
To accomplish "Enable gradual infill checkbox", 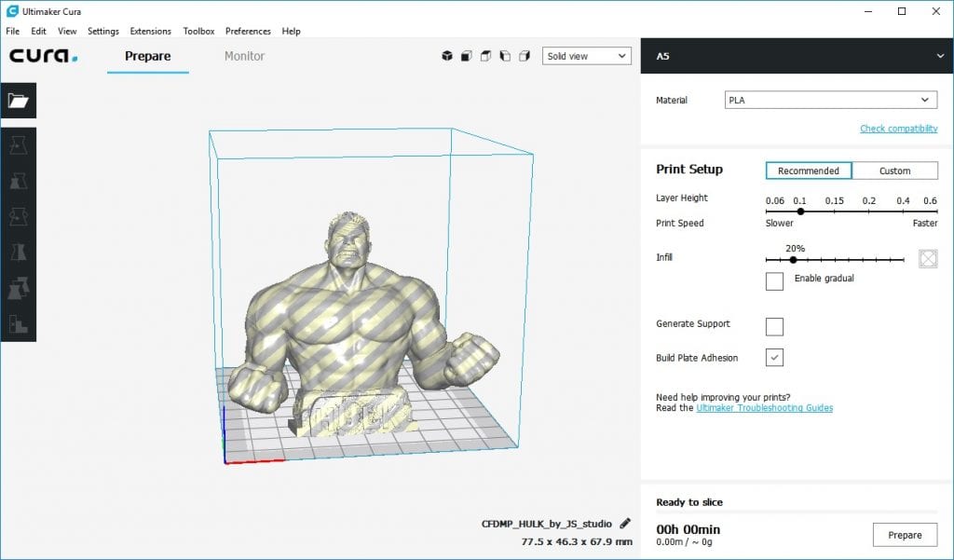I will 774,281.
